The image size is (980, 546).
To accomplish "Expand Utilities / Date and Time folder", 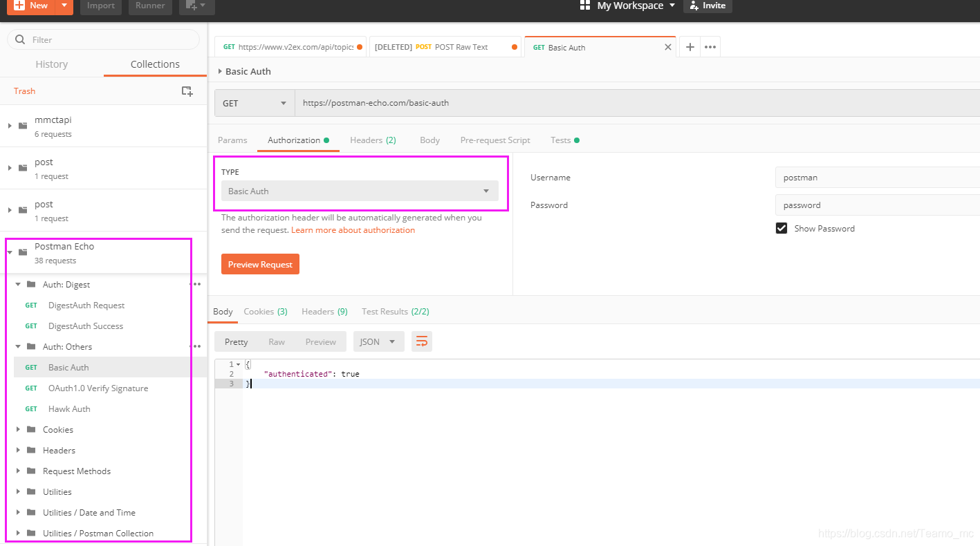I will (x=18, y=512).
